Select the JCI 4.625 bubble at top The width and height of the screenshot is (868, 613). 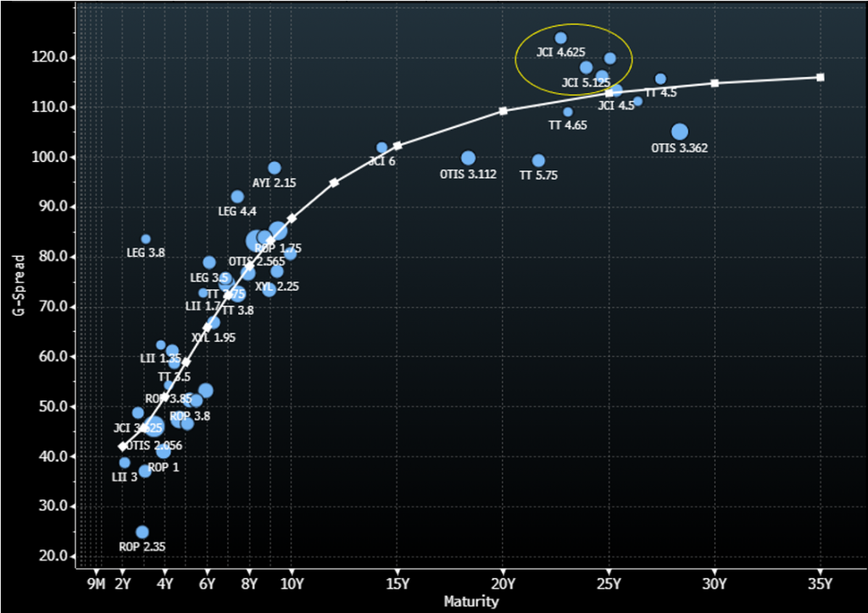point(560,38)
